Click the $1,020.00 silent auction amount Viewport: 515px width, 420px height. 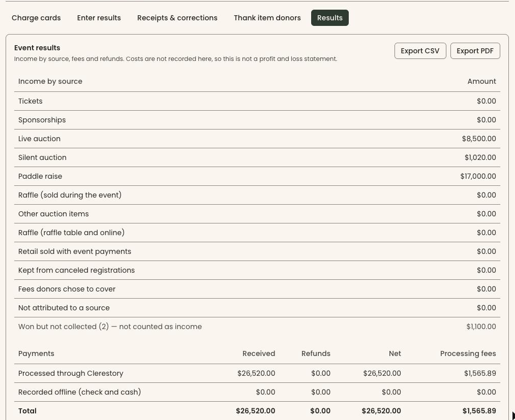coord(480,157)
